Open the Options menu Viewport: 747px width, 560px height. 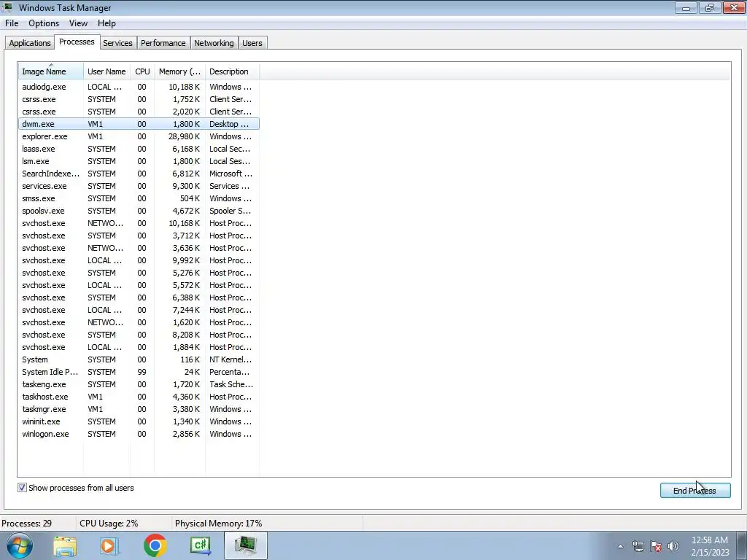tap(44, 23)
